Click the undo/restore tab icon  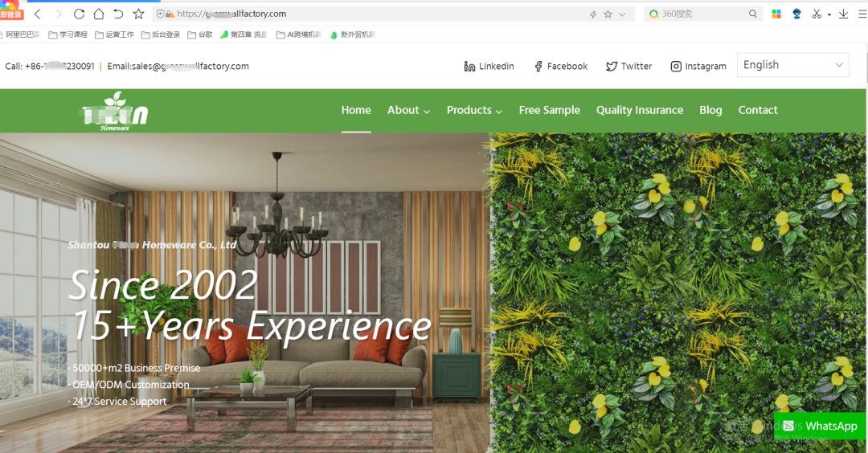[118, 14]
